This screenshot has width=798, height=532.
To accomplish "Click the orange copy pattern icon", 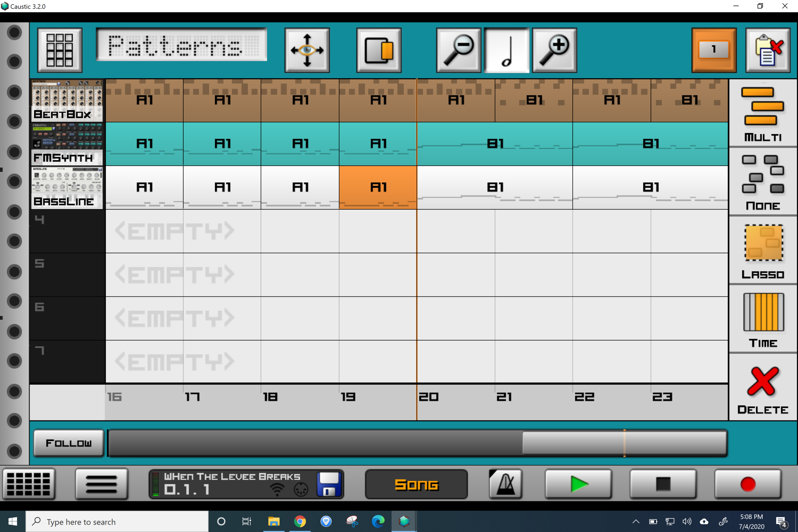I will pos(379,50).
